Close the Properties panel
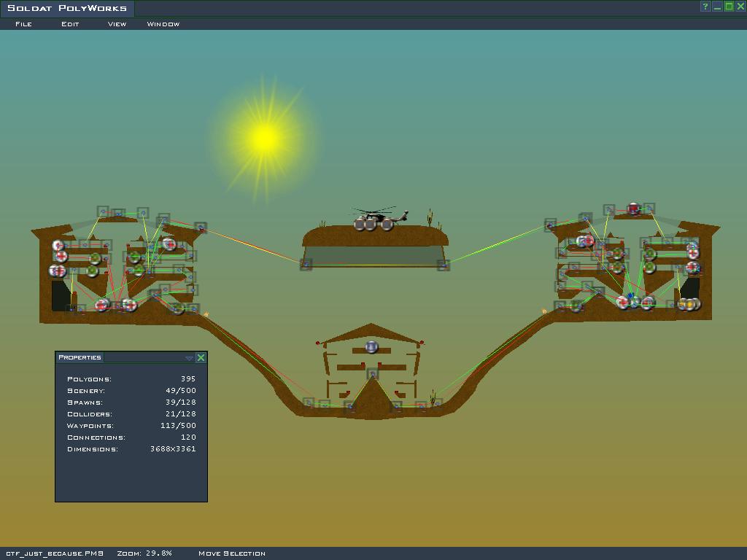The image size is (747, 560). pos(201,357)
